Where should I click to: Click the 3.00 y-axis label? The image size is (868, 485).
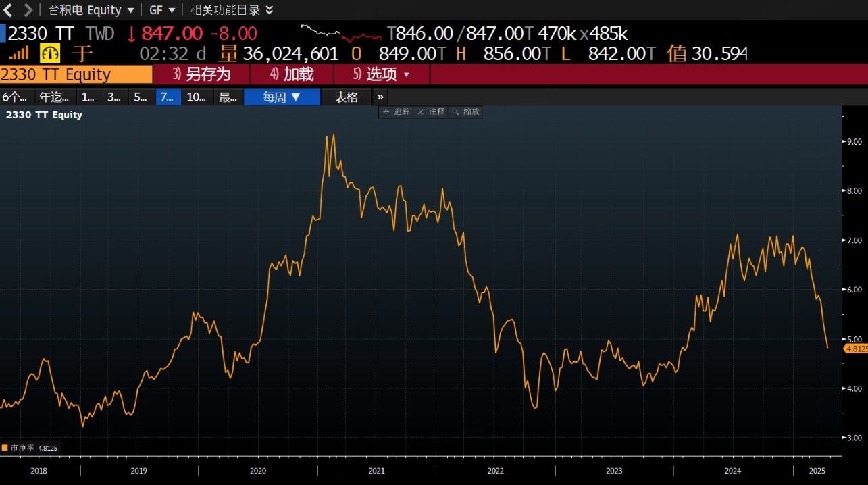[x=854, y=438]
